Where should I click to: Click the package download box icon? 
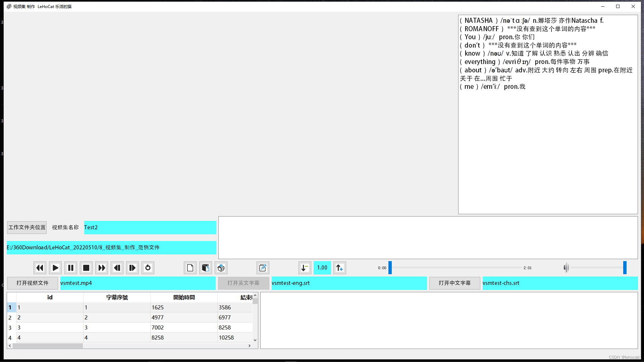point(221,268)
